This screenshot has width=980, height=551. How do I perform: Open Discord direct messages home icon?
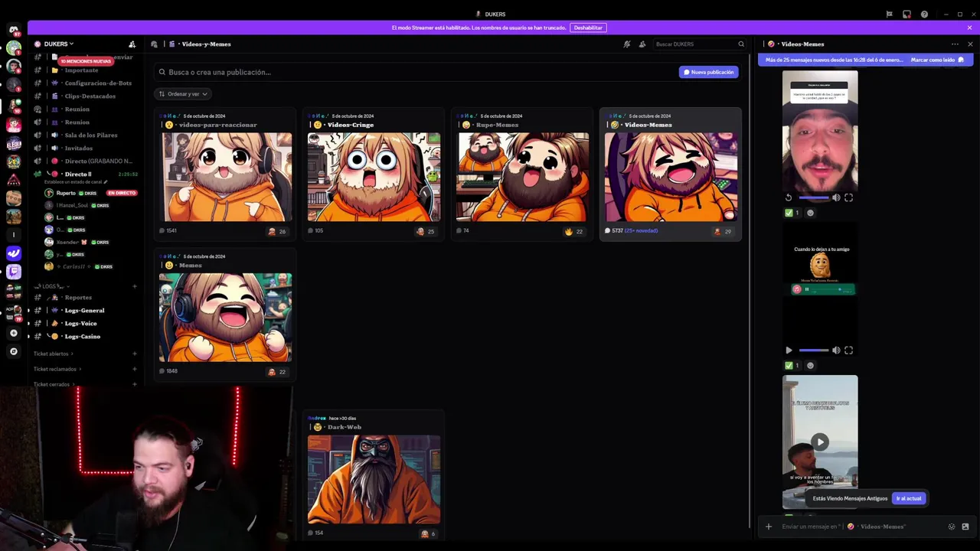pos(13,30)
